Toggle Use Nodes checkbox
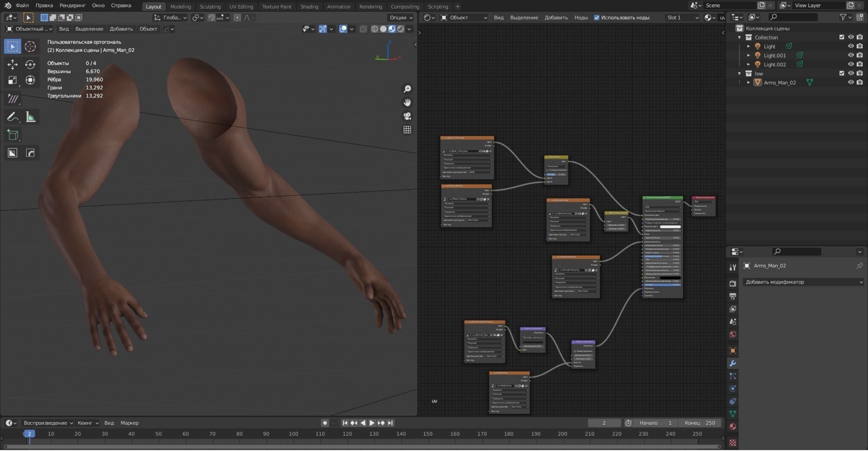Screen dimensions: 868x451 (597, 18)
